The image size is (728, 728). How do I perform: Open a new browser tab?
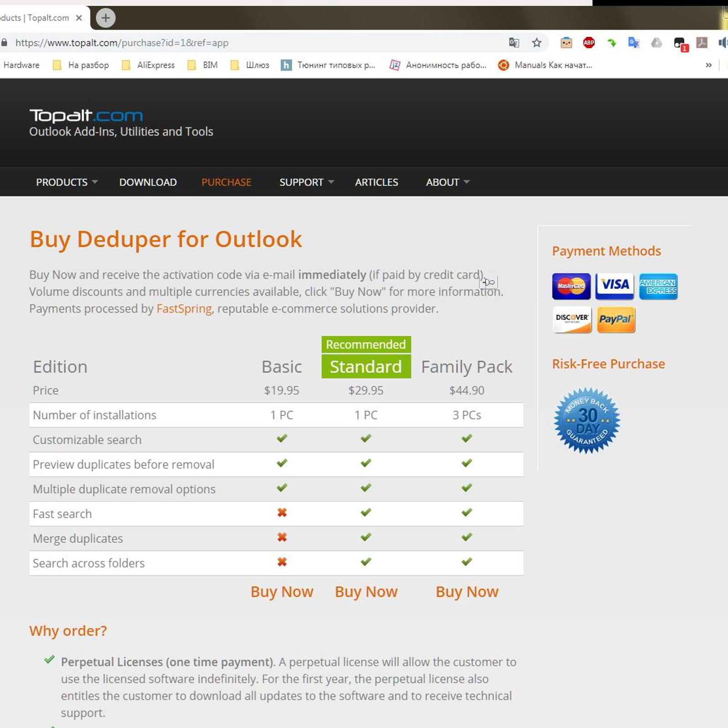[x=106, y=18]
